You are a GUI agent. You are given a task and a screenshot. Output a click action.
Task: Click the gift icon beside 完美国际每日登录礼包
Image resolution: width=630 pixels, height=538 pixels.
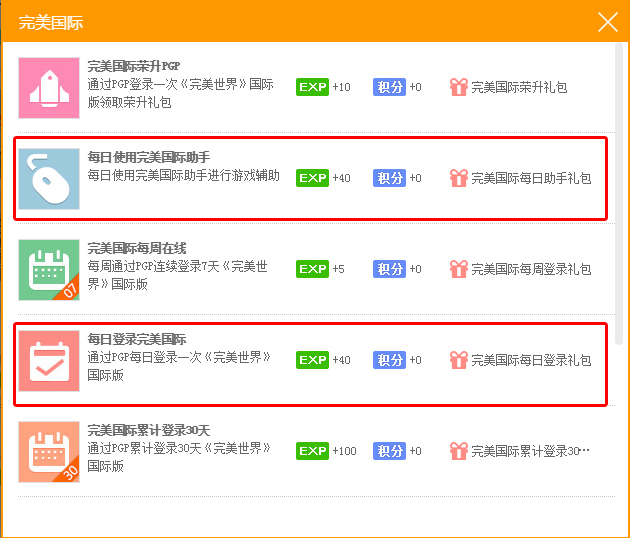click(x=459, y=360)
